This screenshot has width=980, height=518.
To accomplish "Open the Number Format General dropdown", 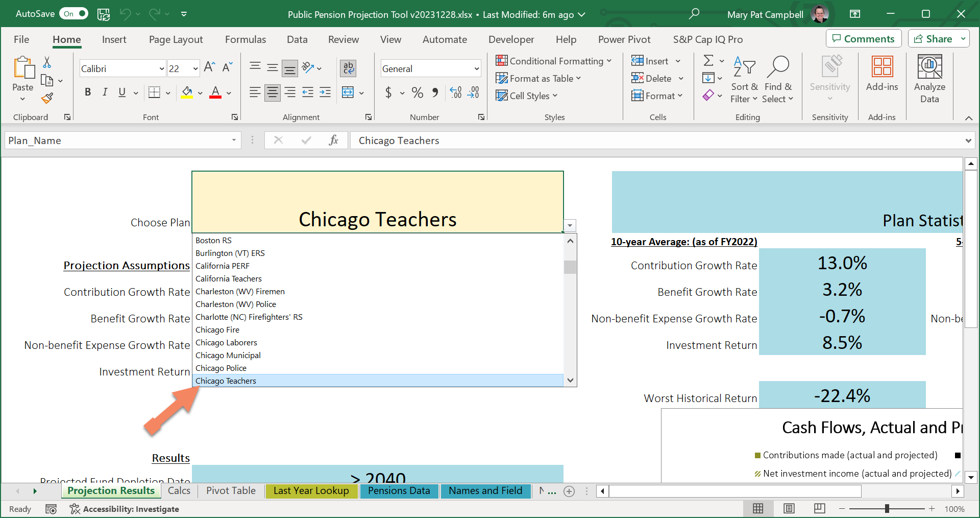I will point(476,68).
